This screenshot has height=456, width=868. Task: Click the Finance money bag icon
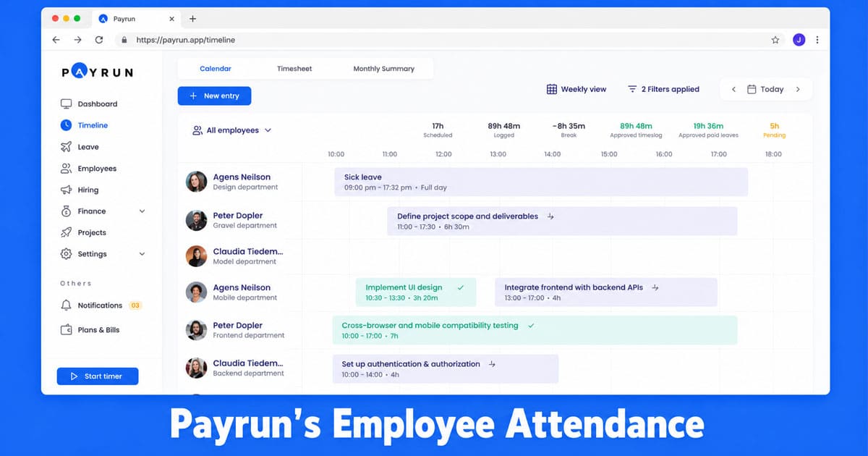click(x=66, y=211)
